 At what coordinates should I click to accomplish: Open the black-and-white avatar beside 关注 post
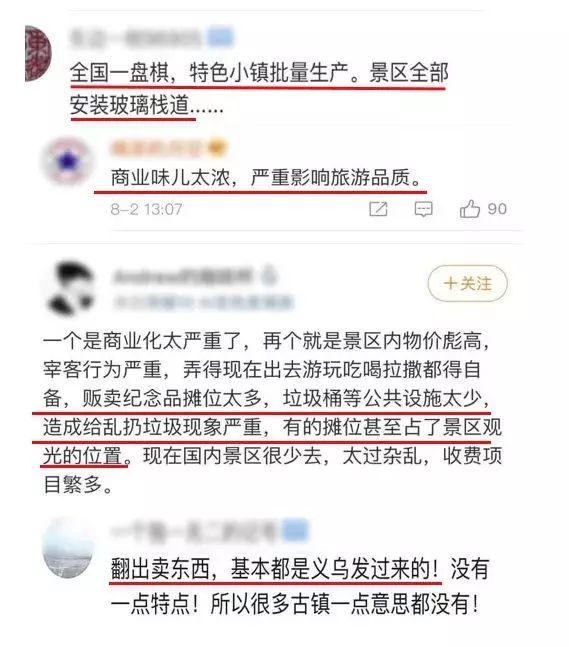point(69,288)
